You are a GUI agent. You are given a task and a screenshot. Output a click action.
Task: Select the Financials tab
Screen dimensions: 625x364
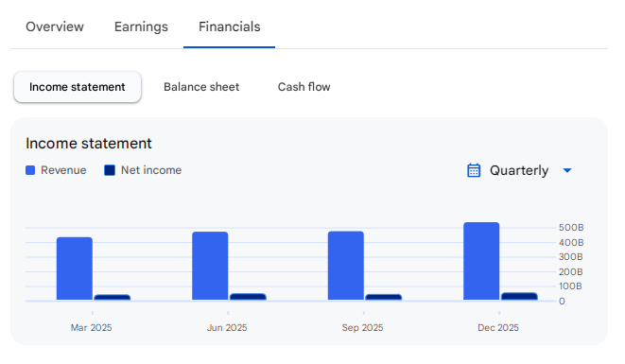[229, 26]
